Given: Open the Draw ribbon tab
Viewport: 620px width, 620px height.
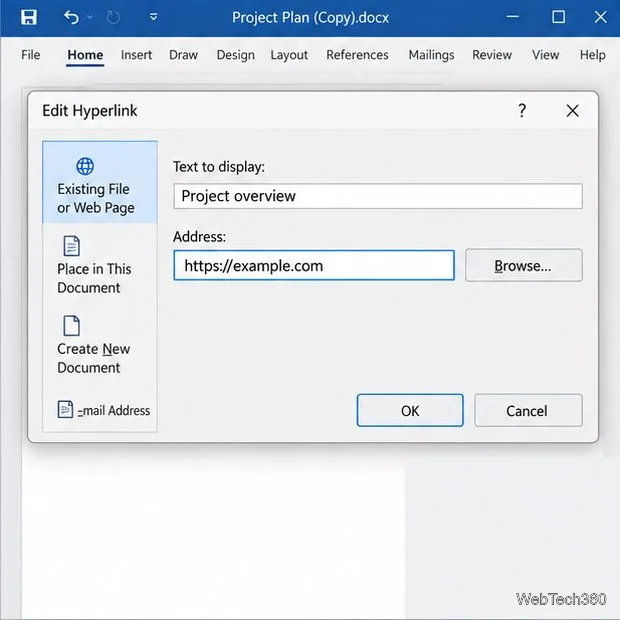Looking at the screenshot, I should tap(183, 55).
